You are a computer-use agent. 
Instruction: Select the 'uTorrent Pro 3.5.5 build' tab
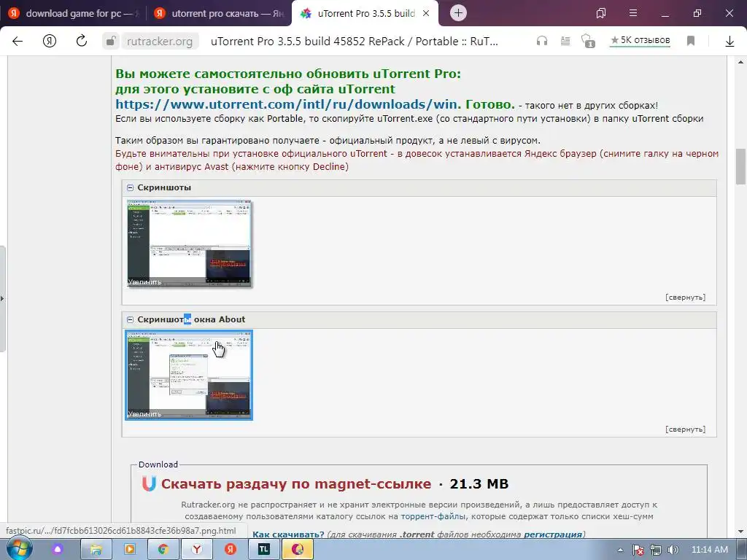(x=360, y=13)
